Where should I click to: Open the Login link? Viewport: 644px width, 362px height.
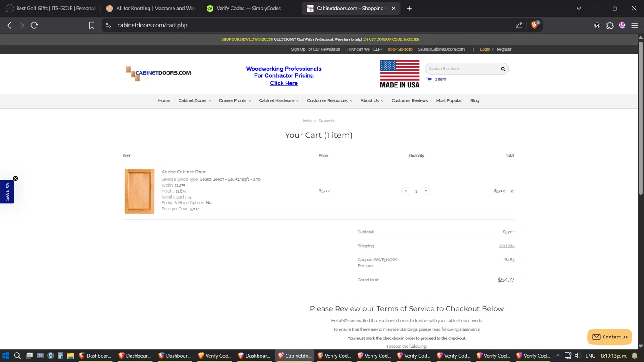485,49
